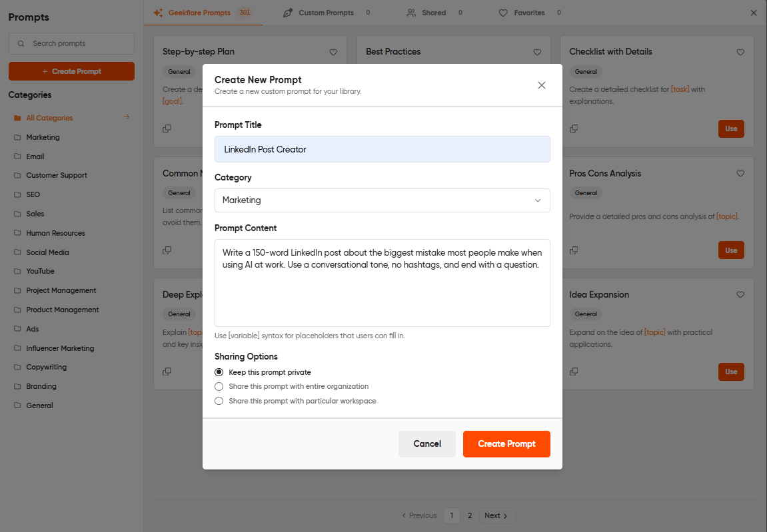767x532 pixels.
Task: Click inside the Prompt Title field
Action: pos(382,149)
